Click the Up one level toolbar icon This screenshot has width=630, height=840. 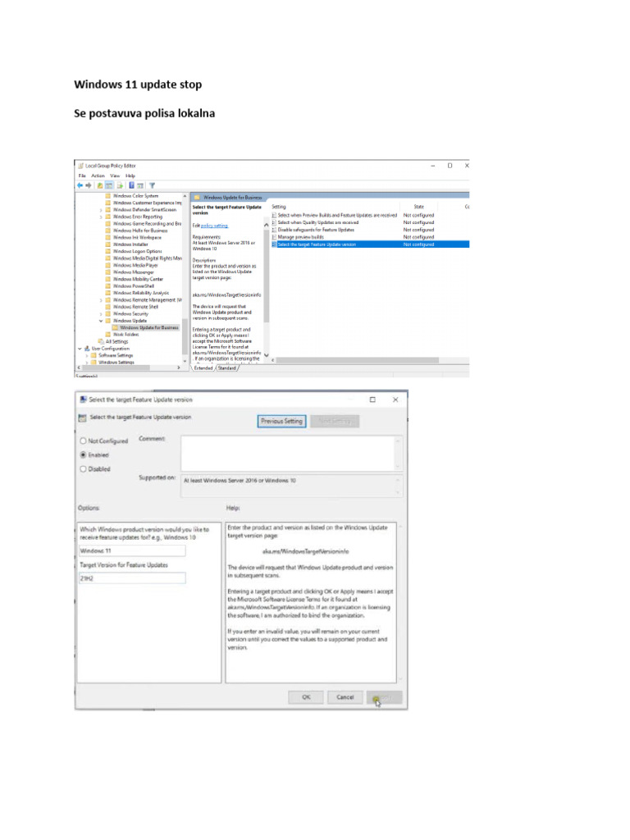tap(99, 185)
